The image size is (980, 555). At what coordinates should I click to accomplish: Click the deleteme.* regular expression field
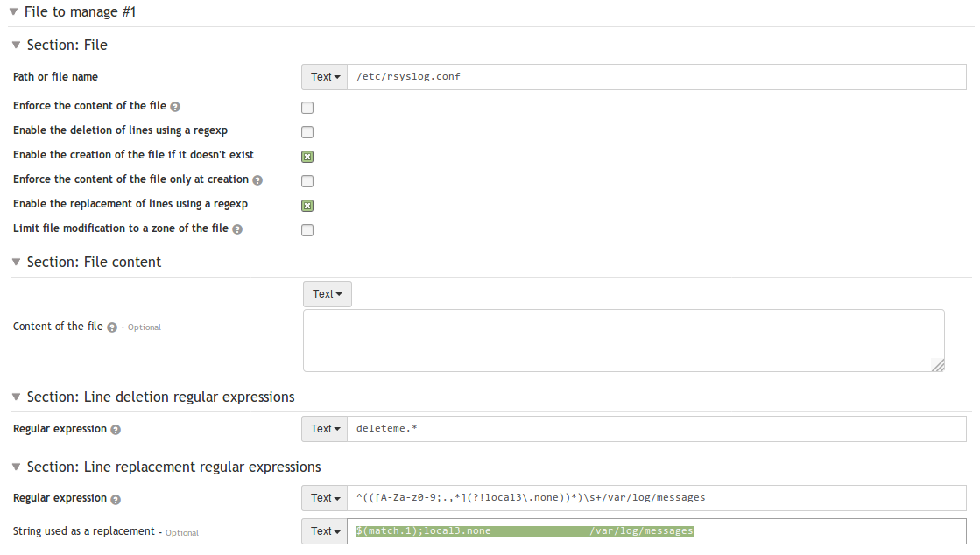click(656, 429)
